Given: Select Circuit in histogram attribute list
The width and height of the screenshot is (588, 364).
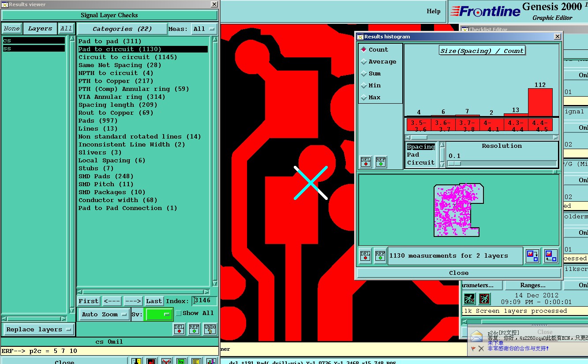Looking at the screenshot, I should tap(421, 162).
